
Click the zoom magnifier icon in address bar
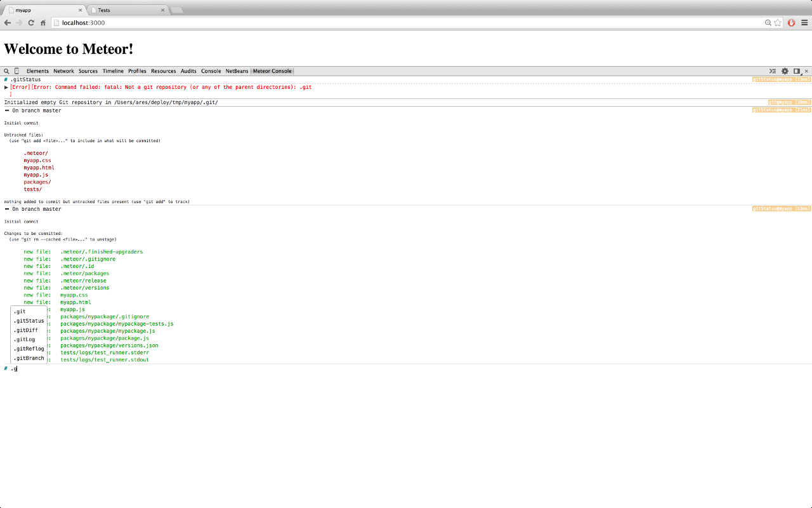(x=768, y=23)
